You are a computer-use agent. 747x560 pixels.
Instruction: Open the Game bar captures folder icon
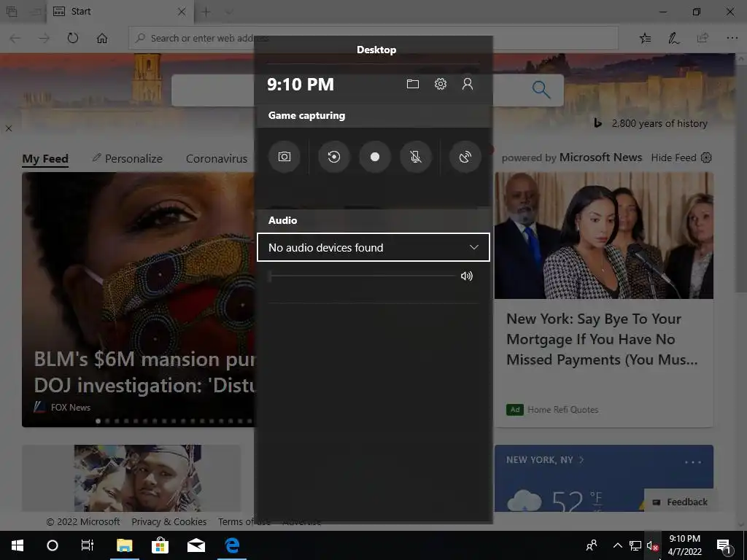click(x=413, y=85)
